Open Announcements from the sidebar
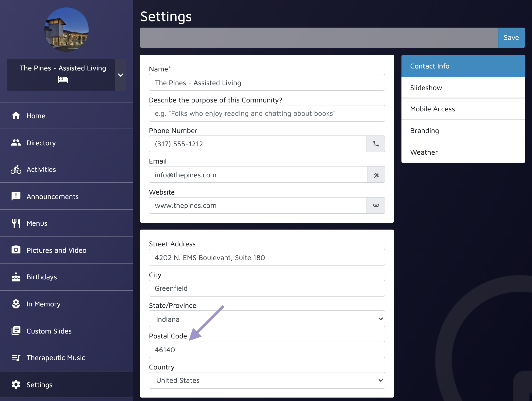The height and width of the screenshot is (401, 532). (x=66, y=196)
